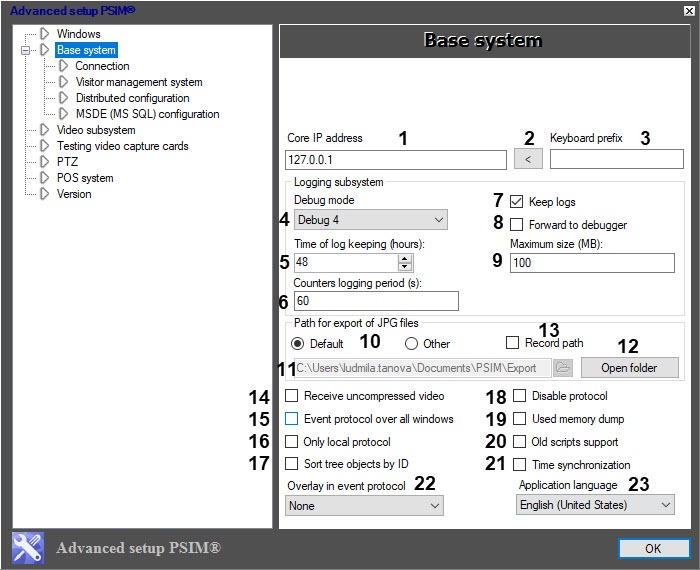Enable the Disable protocol checkbox

tap(519, 395)
